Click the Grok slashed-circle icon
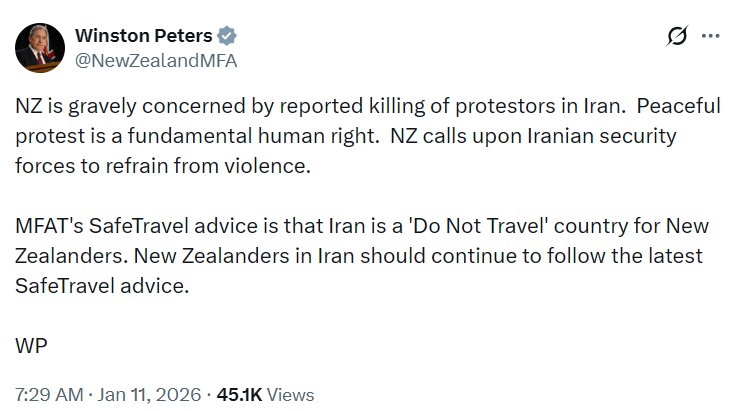The height and width of the screenshot is (411, 734). (x=677, y=36)
